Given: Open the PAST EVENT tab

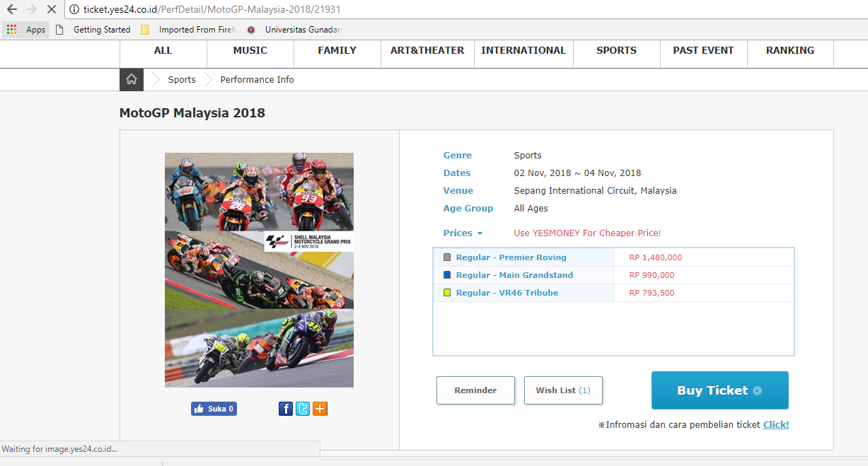Looking at the screenshot, I should pyautogui.click(x=704, y=51).
